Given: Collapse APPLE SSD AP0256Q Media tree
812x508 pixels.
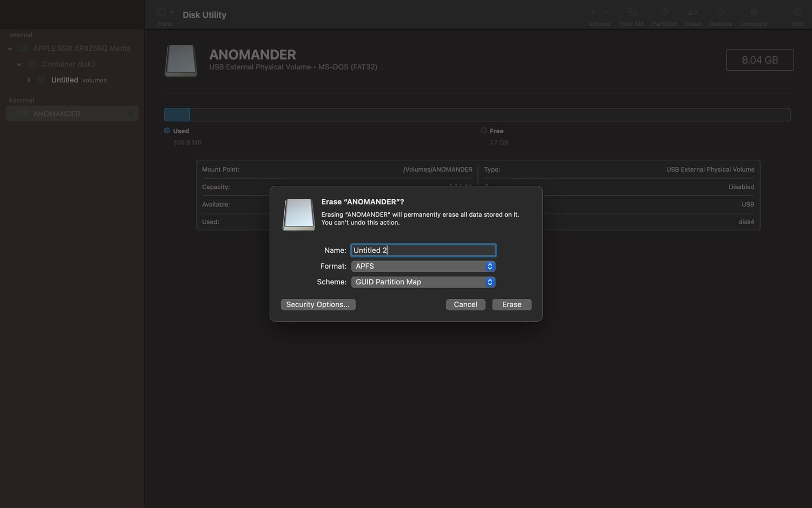Looking at the screenshot, I should tap(10, 49).
